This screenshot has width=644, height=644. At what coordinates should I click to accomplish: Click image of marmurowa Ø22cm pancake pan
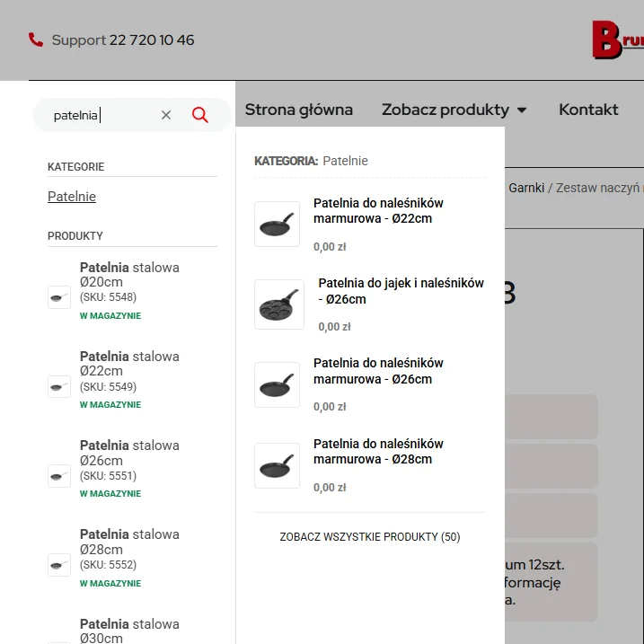[x=277, y=224]
